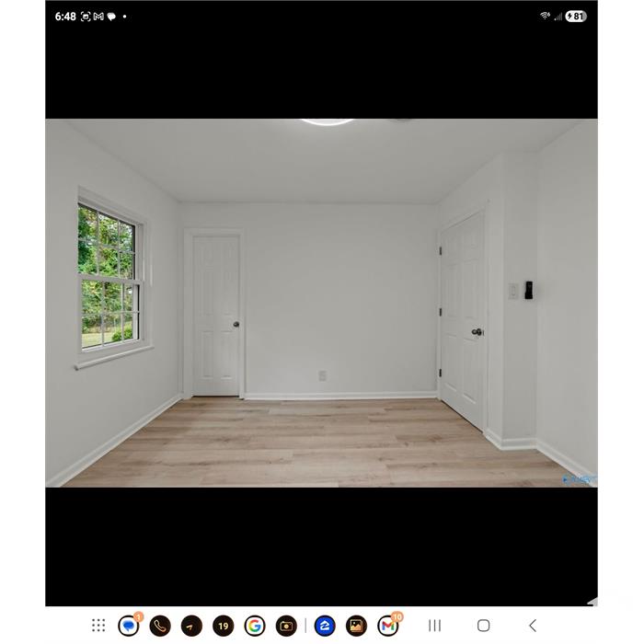Tap the empty room listing photo
644x644 pixels.
pyautogui.click(x=321, y=303)
